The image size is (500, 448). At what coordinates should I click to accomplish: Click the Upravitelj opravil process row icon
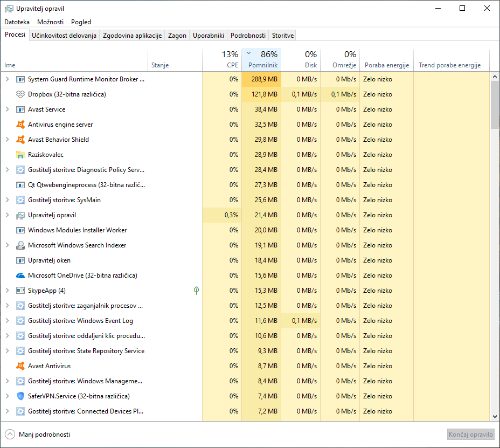20,216
